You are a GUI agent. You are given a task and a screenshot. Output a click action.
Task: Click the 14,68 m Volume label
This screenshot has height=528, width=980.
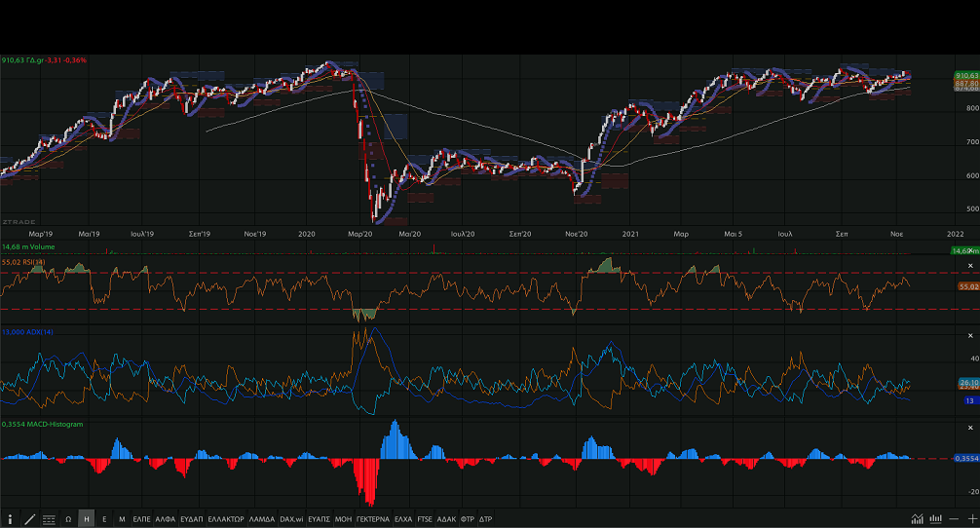[28, 246]
